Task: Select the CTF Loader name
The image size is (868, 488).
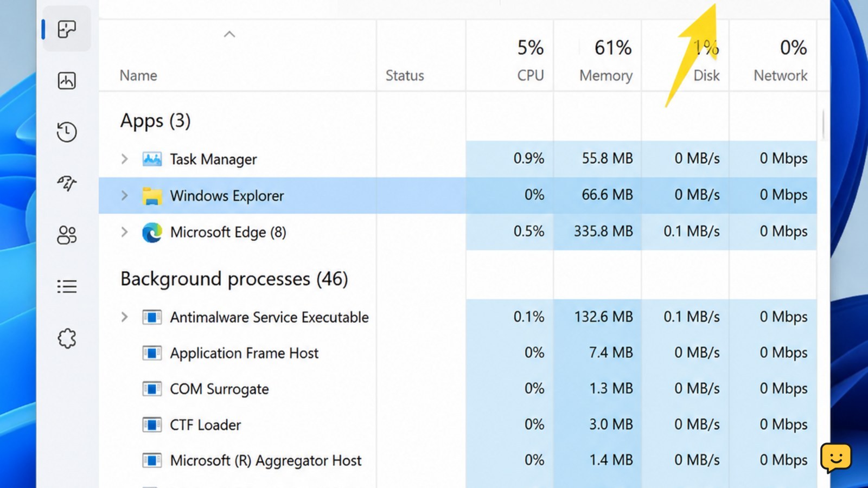Action: [x=205, y=425]
